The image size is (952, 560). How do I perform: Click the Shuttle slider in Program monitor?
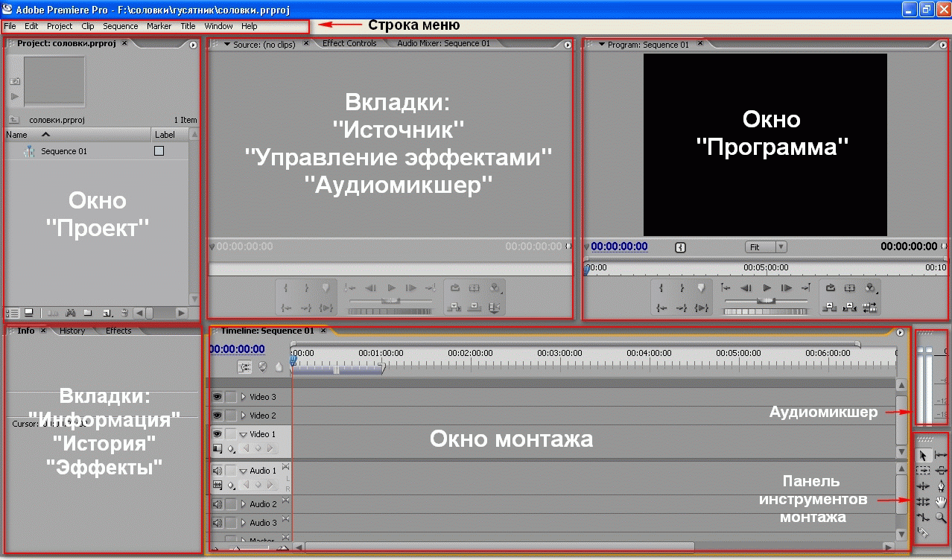click(766, 300)
